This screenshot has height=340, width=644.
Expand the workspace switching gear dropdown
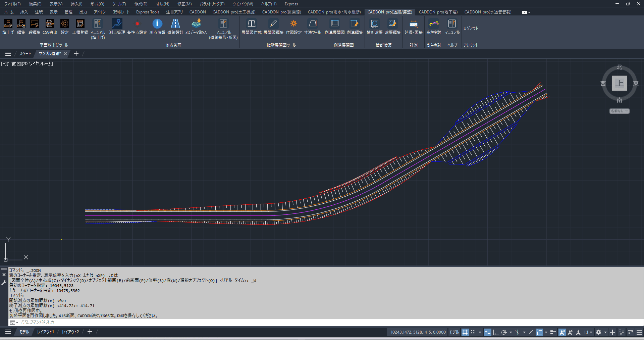coord(605,332)
